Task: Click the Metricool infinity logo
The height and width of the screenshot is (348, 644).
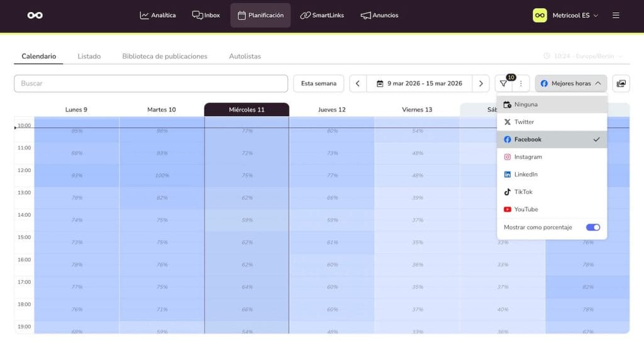Action: tap(35, 15)
